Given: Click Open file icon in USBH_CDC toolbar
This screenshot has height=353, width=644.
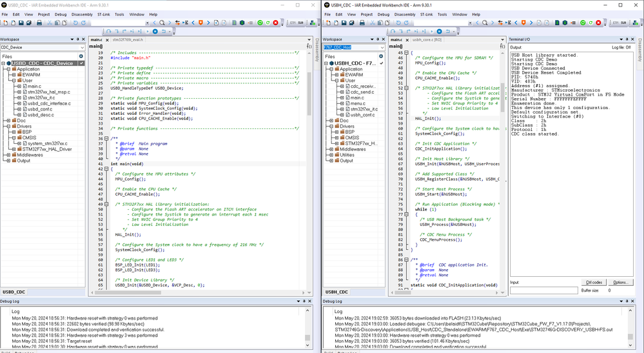Looking at the screenshot, I should click(336, 23).
